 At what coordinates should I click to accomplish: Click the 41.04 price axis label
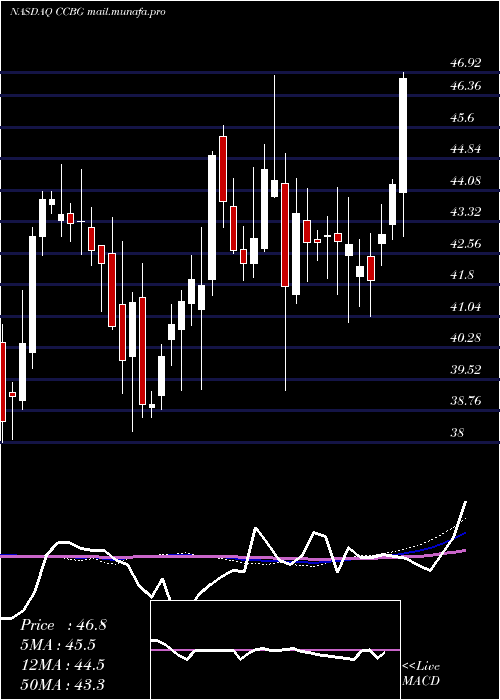(466, 307)
